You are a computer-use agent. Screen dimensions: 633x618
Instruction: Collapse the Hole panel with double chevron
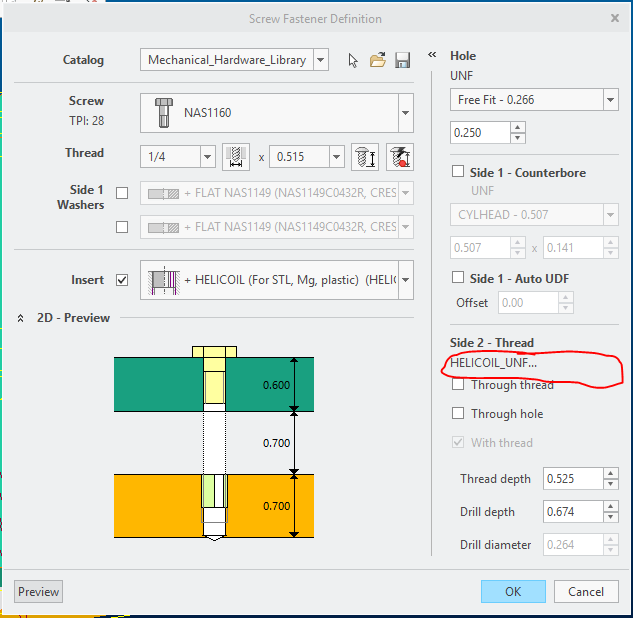[432, 56]
